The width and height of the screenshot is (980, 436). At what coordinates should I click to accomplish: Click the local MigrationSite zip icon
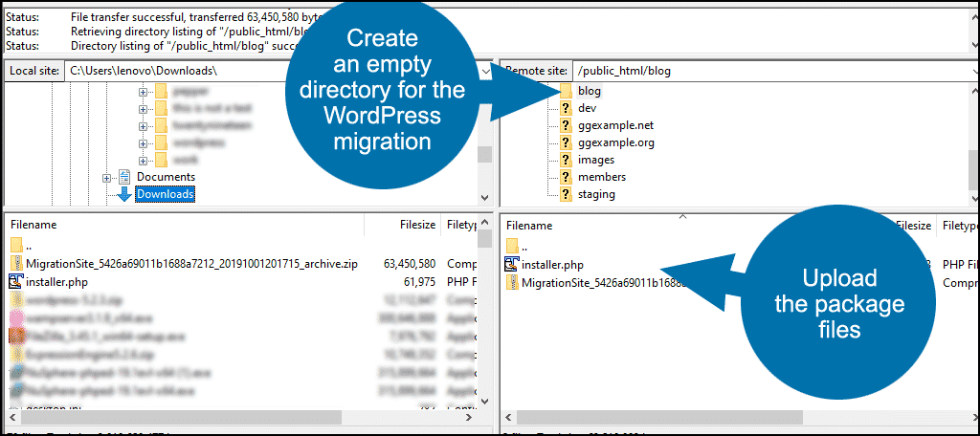coord(16,264)
